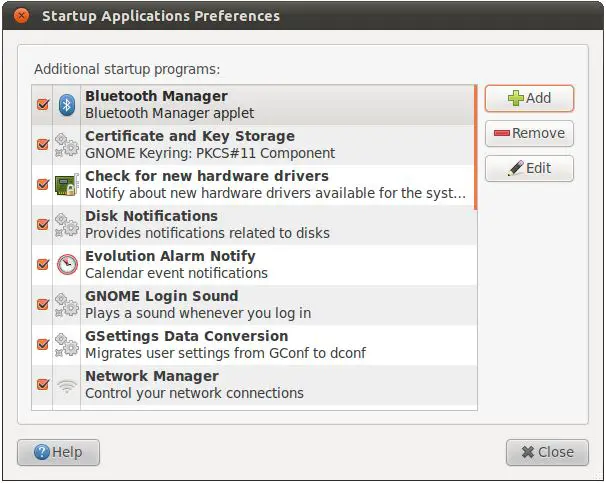Click the Certificate and Key Storage gear icon
The image size is (606, 483).
coord(66,144)
